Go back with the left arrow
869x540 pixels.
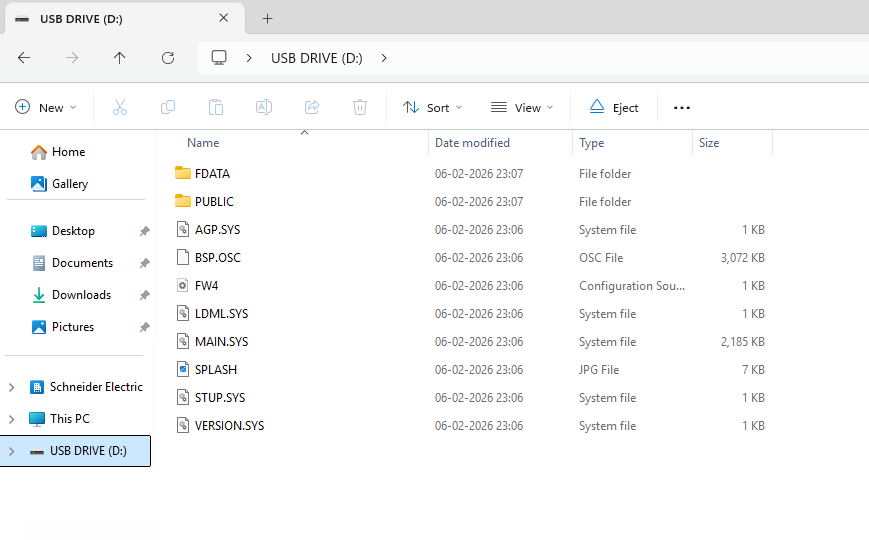[x=24, y=58]
